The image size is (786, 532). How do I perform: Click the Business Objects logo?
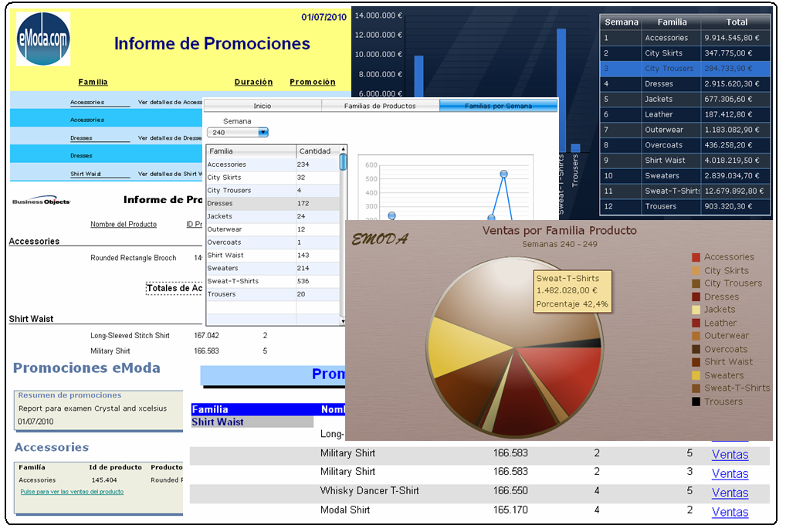point(42,201)
